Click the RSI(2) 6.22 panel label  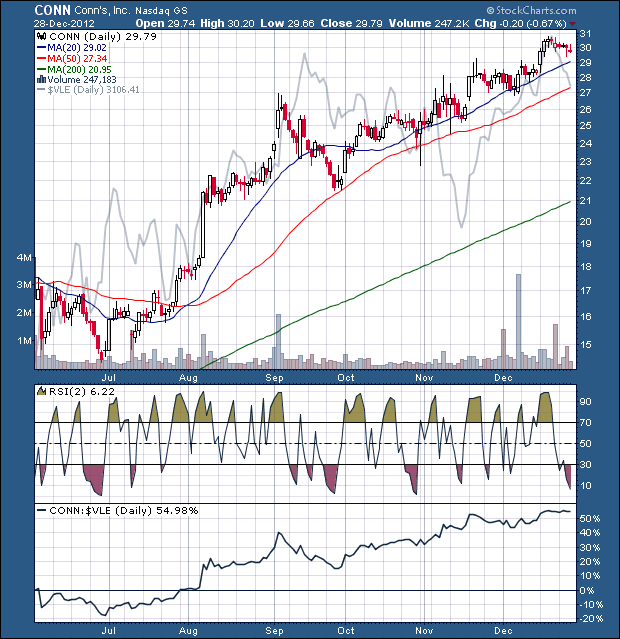click(x=82, y=392)
